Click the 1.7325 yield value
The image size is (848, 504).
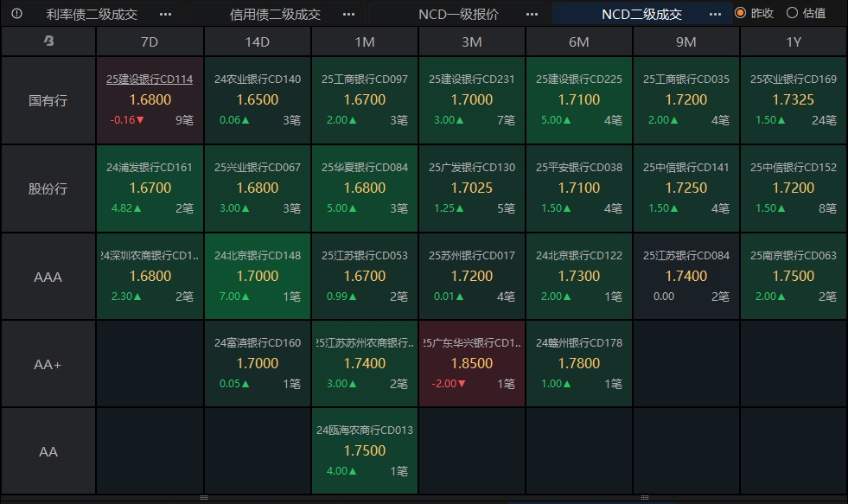click(x=794, y=99)
